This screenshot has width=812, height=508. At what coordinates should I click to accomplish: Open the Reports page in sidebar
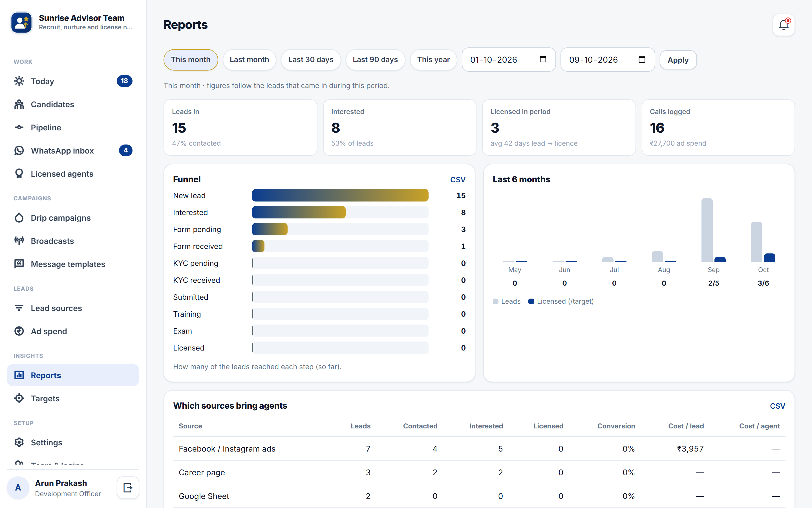73,375
